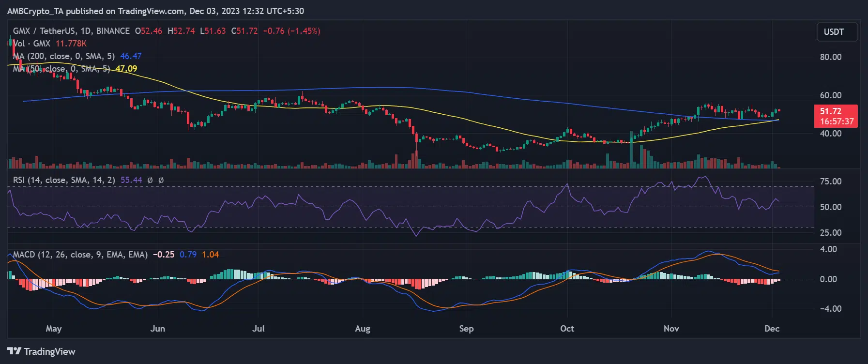Click the close price C51.72
This screenshot has width=868, height=364.
244,31
